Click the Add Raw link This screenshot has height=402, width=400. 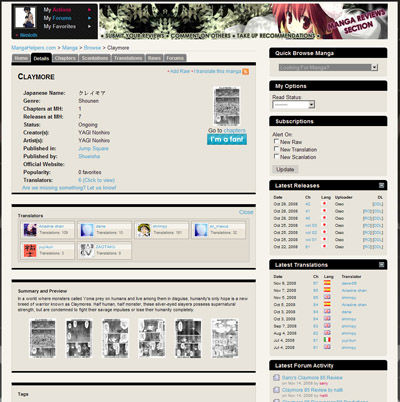tap(180, 71)
